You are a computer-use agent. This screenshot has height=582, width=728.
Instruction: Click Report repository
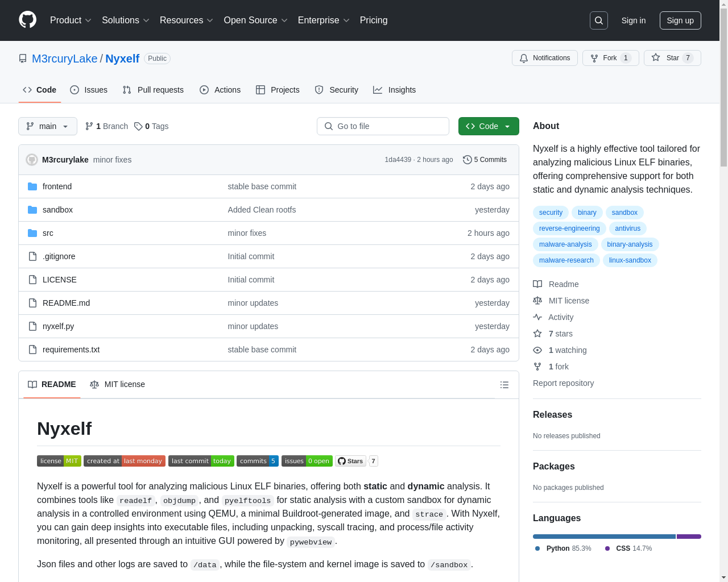click(563, 383)
